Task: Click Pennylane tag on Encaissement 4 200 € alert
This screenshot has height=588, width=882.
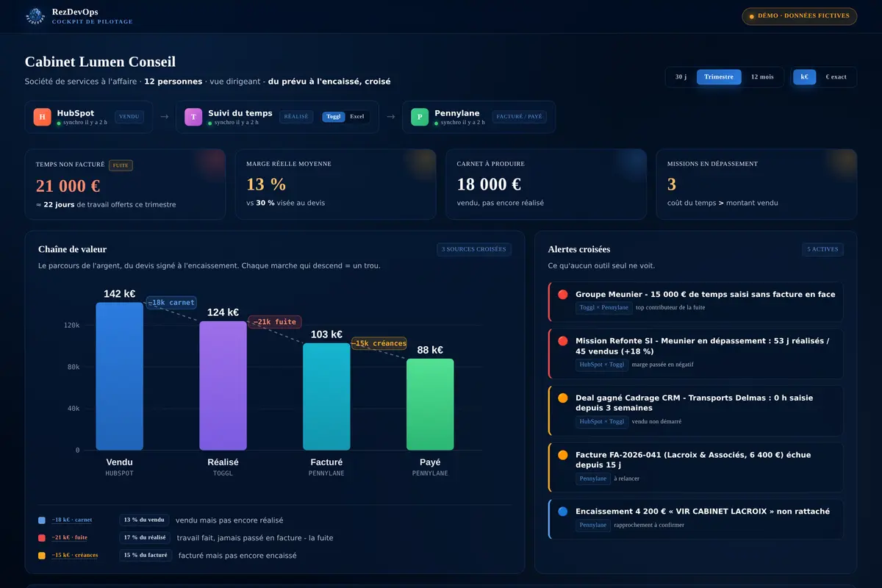Action: point(593,525)
